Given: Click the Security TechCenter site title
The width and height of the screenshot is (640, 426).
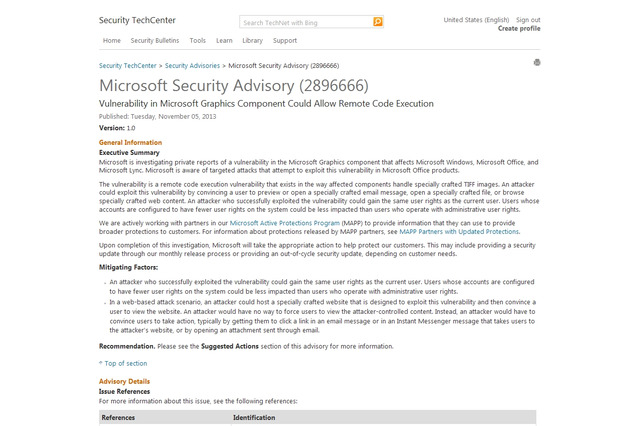Looking at the screenshot, I should (134, 20).
